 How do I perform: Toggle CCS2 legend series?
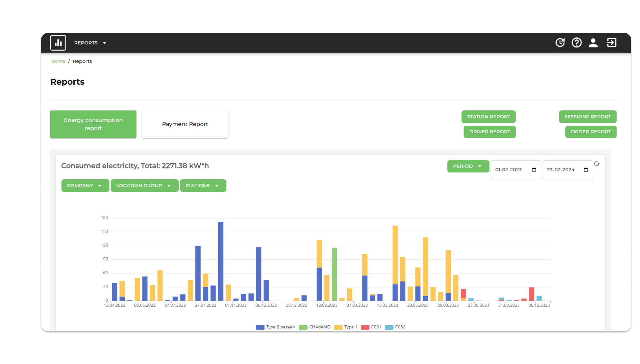point(395,327)
